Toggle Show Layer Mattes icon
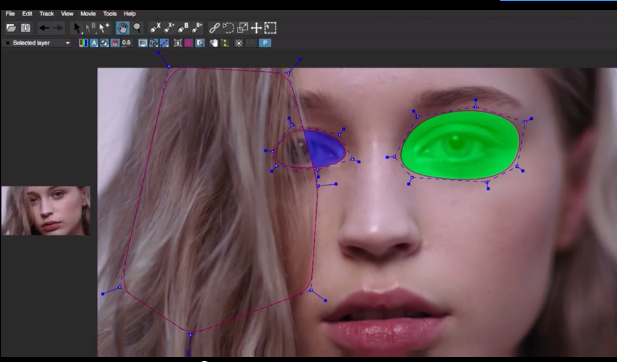Screen dimensions: 617x362 click(104, 43)
